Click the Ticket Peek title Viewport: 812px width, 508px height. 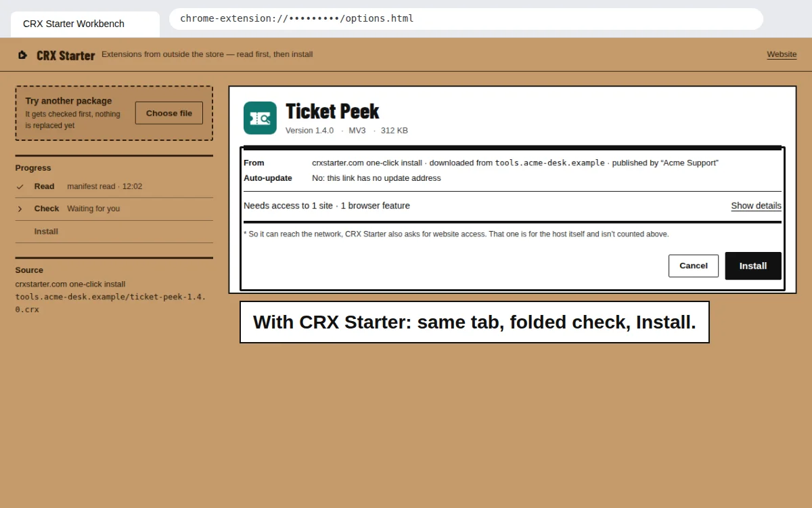332,111
